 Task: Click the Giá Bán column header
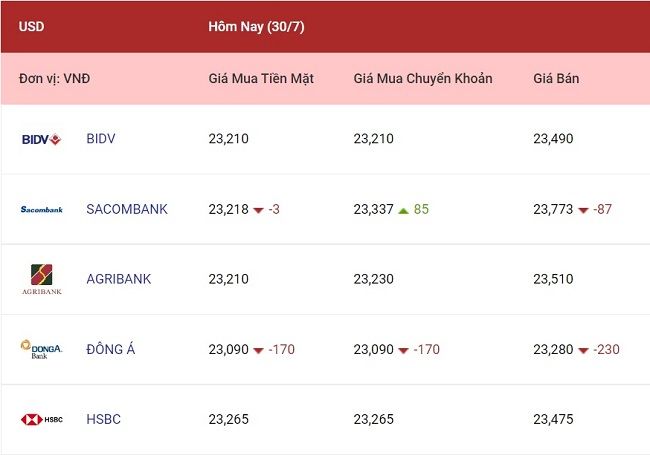pos(556,78)
